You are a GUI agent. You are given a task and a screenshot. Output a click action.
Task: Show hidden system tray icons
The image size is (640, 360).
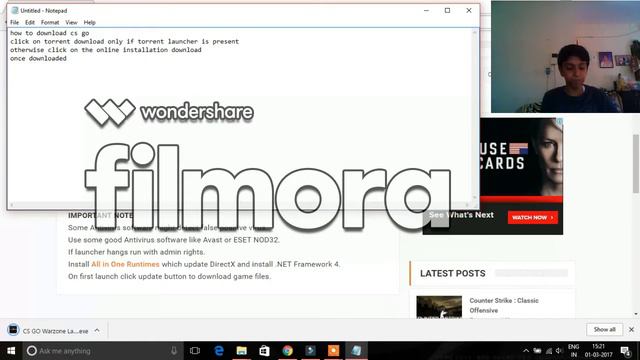tap(526, 351)
